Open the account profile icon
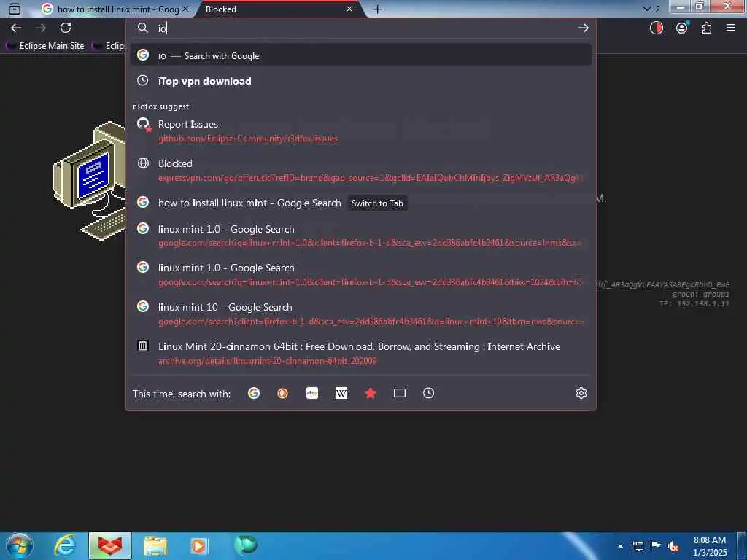747x560 pixels. pos(682,28)
